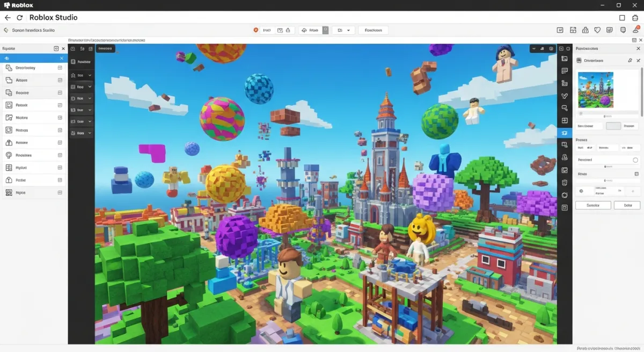Click the icon of the 'Aispas' explorer row
Image resolution: width=644 pixels, height=352 pixels.
9,80
